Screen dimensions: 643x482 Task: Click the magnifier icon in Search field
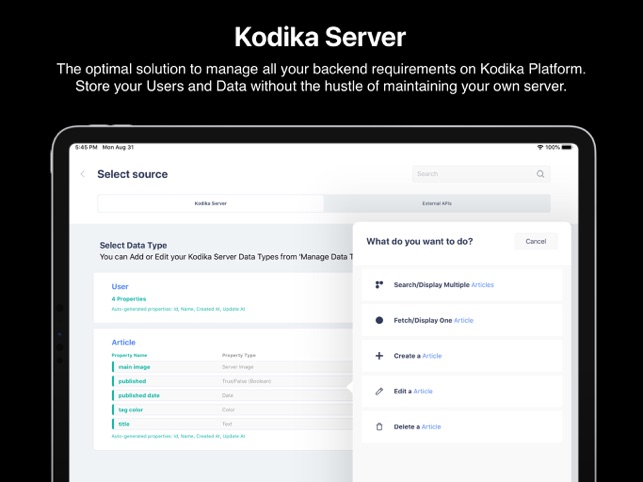[540, 174]
